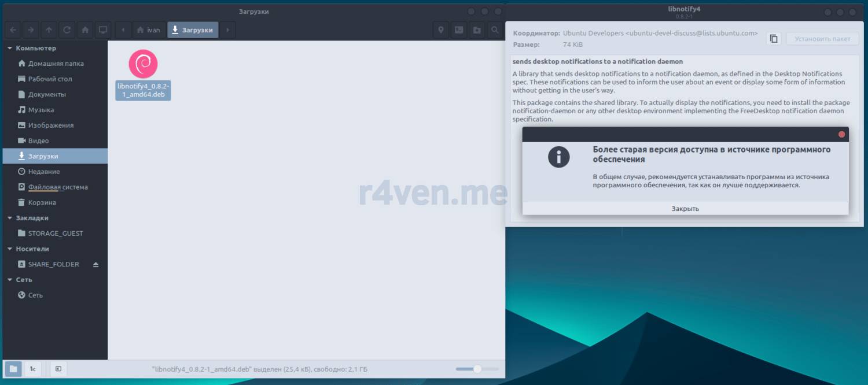Collapse the Закладки sidebar section
The height and width of the screenshot is (385, 868).
(x=10, y=218)
